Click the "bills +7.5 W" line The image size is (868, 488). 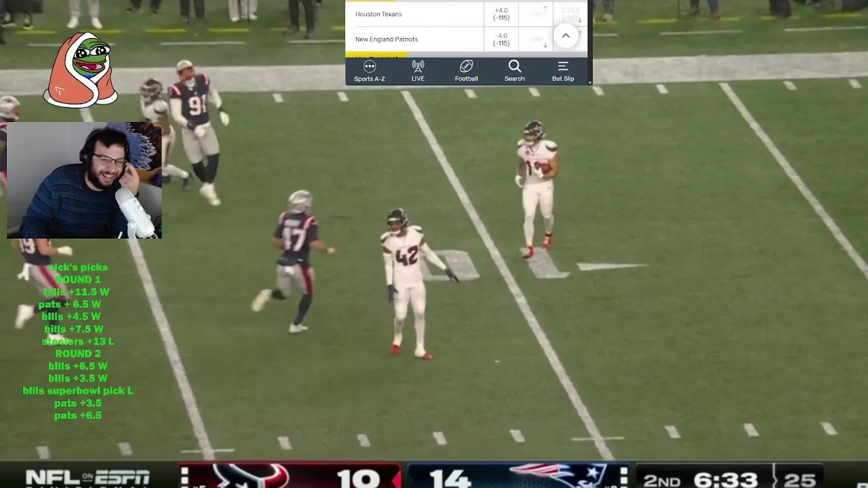coord(74,329)
